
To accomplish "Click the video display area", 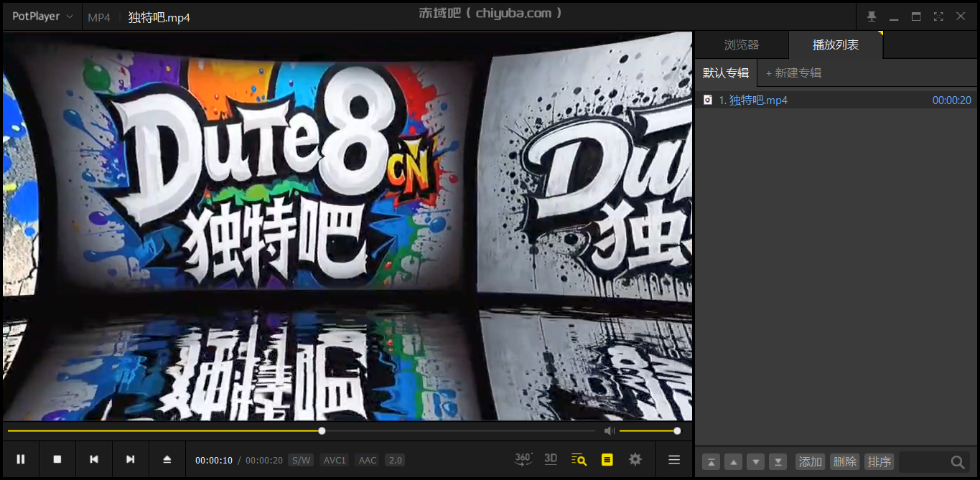I will (x=347, y=226).
